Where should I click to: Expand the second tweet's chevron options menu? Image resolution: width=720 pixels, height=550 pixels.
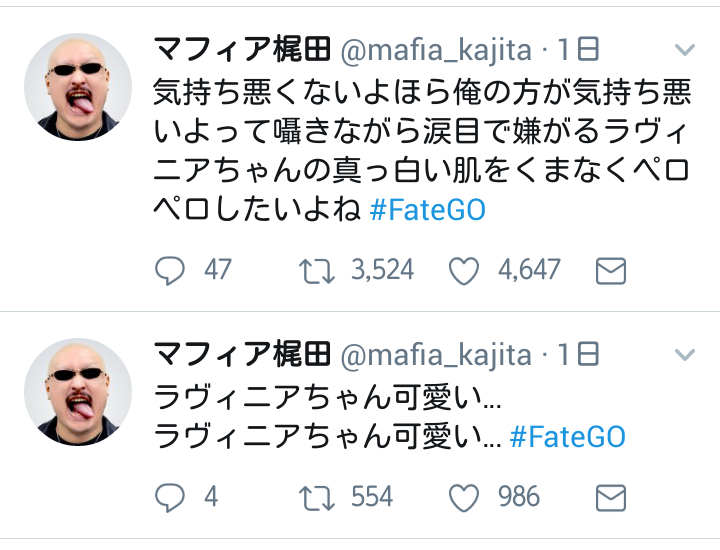[685, 354]
